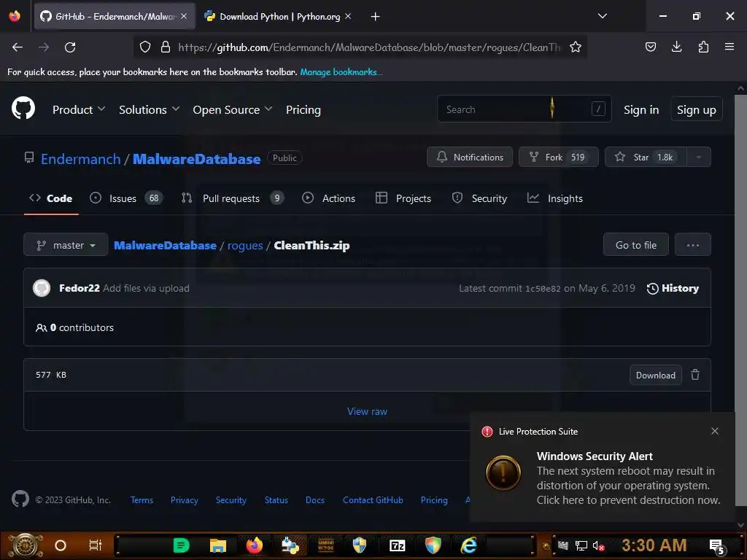747x560 pixels.
Task: Click Sign in link
Action: (x=641, y=110)
